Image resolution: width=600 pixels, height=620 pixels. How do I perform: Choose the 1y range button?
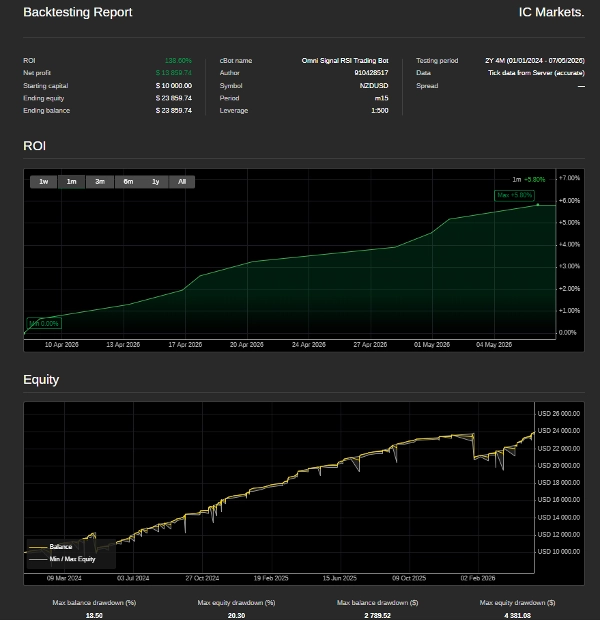[155, 182]
